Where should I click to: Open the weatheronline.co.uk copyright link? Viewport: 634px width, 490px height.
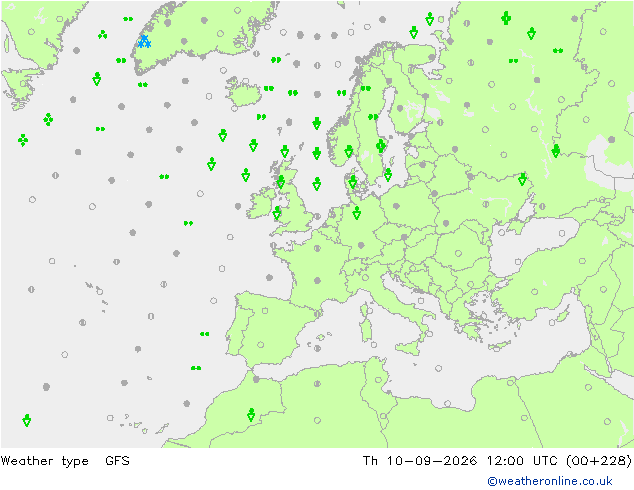550,481
